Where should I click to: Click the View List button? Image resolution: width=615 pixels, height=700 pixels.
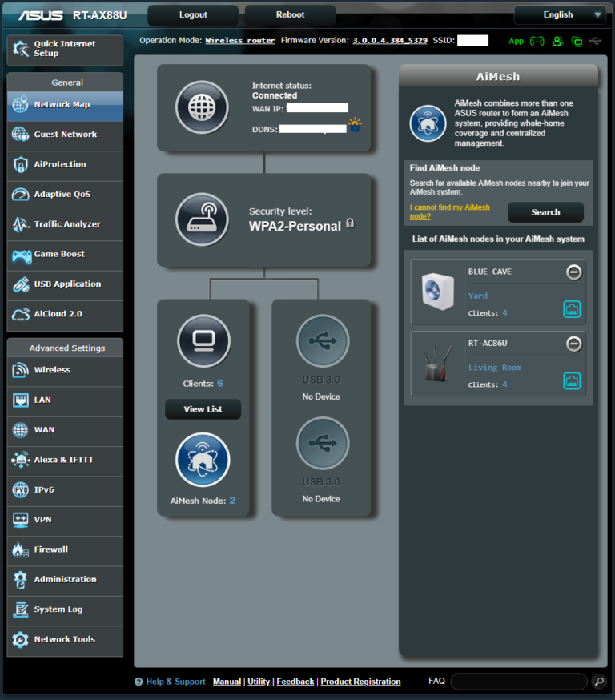[203, 409]
